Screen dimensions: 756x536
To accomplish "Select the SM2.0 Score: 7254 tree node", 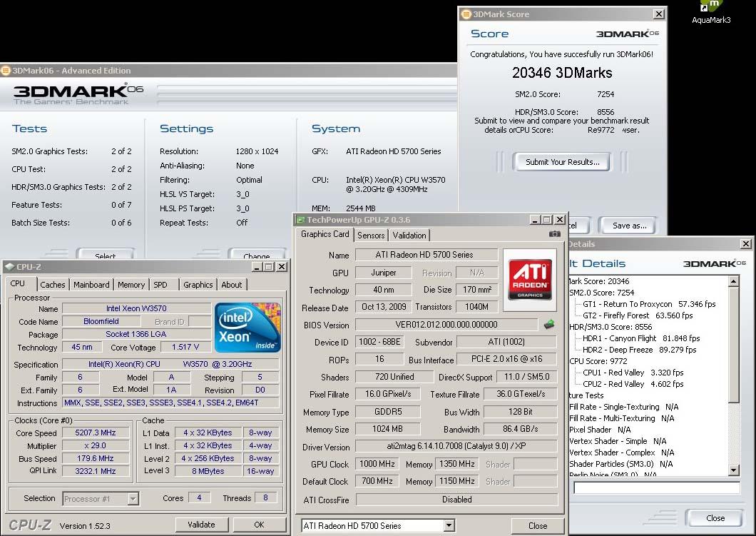I will click(x=602, y=293).
